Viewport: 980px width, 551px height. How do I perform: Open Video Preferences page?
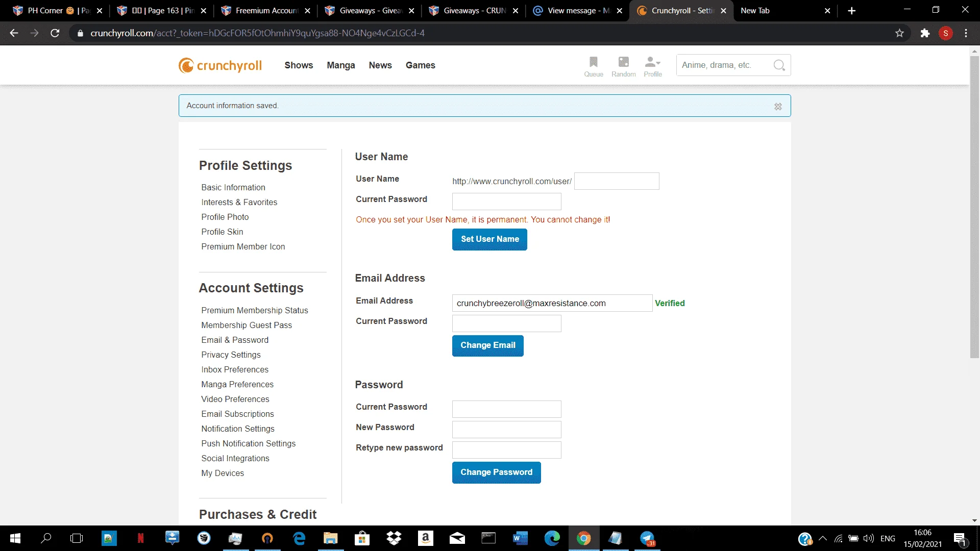click(235, 399)
